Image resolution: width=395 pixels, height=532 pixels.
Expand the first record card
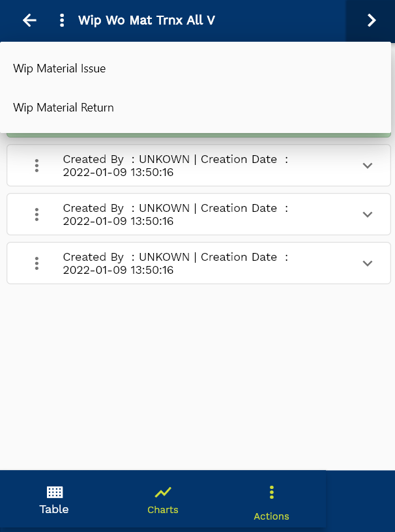coord(368,166)
